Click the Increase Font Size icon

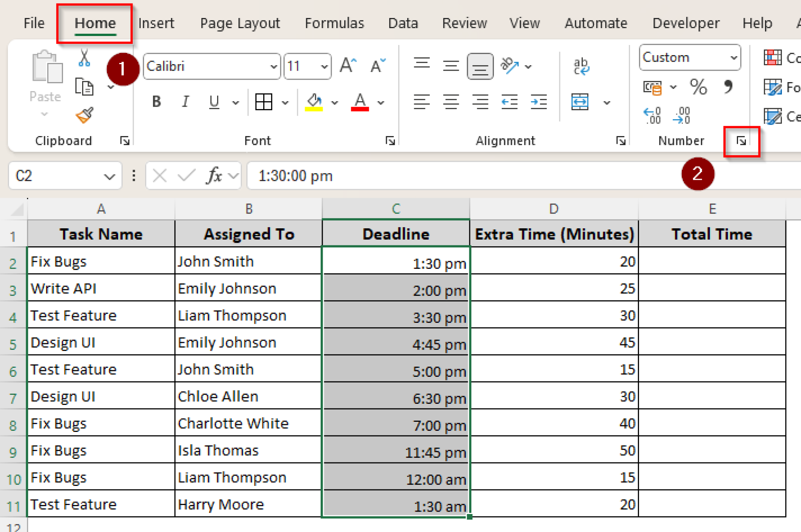[x=347, y=66]
